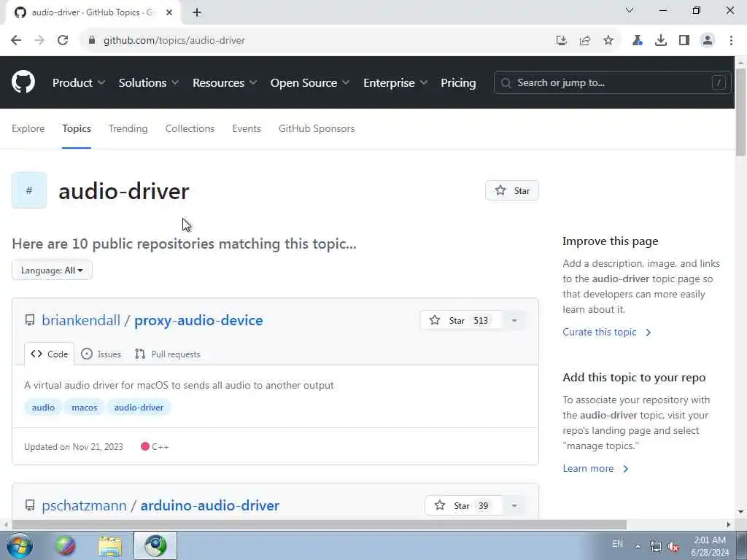Click repo icon next to briankendall

[30, 320]
